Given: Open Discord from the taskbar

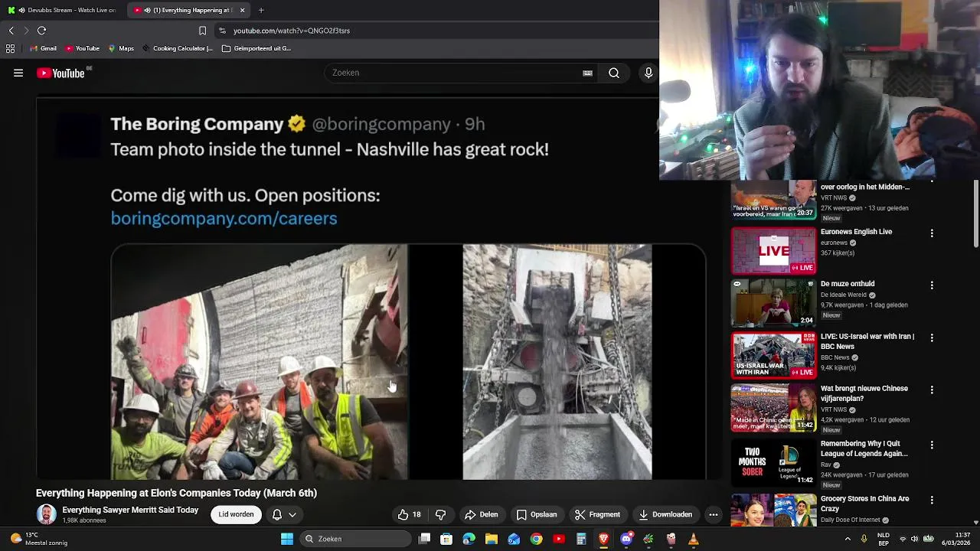Looking at the screenshot, I should [626, 539].
